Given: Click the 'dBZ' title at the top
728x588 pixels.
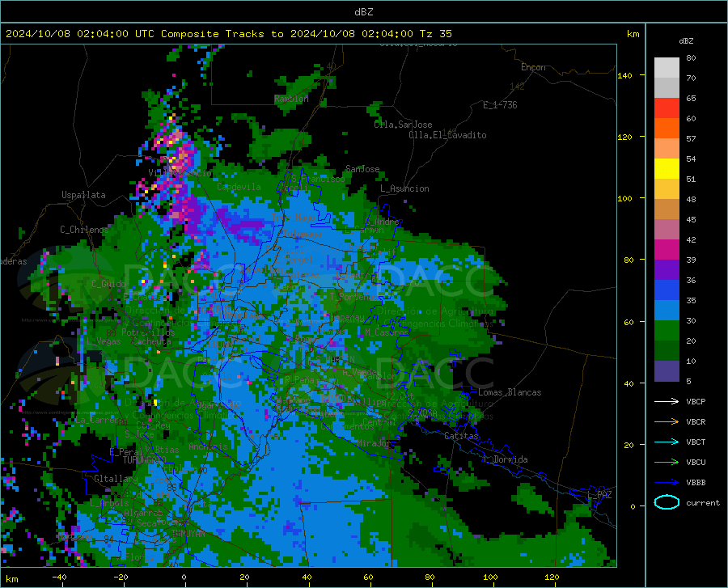Looking at the screenshot, I should point(363,12).
